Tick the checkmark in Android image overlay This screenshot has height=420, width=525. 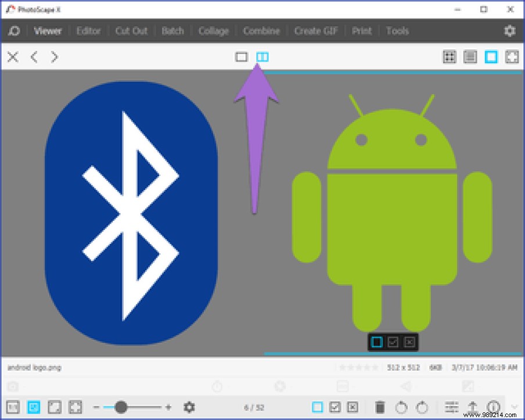click(x=393, y=342)
